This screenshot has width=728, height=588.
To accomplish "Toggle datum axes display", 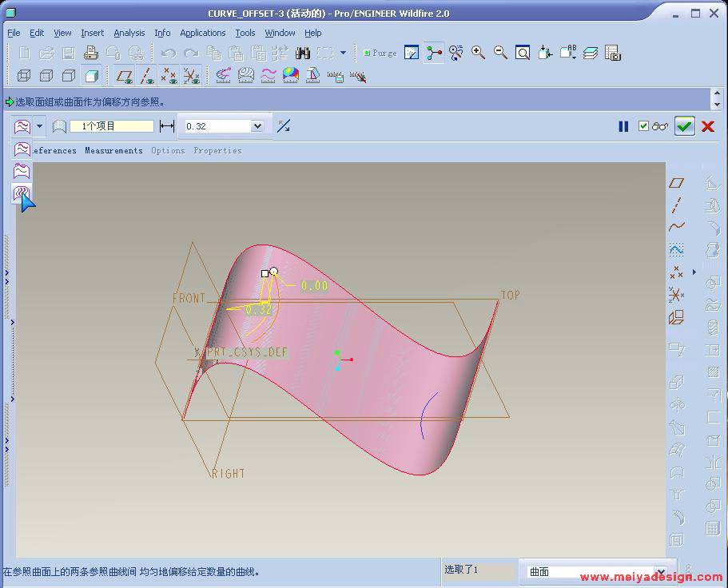I will pyautogui.click(x=146, y=76).
